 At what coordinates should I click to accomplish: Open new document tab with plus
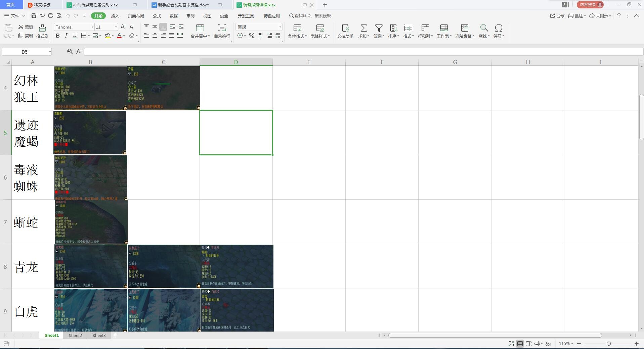pos(325,5)
